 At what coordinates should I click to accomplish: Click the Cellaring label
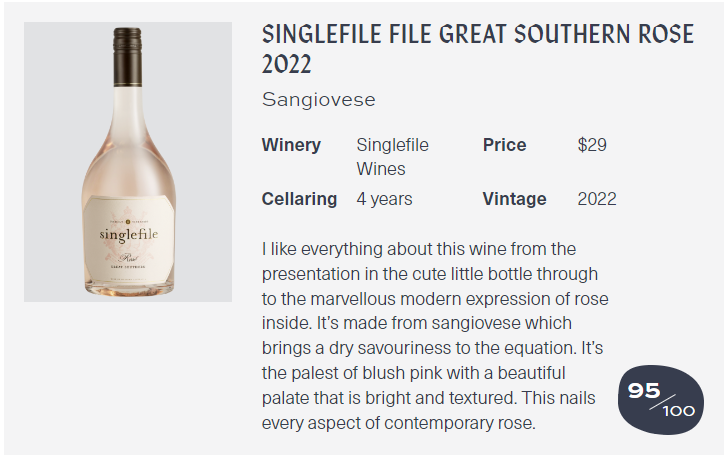point(299,199)
